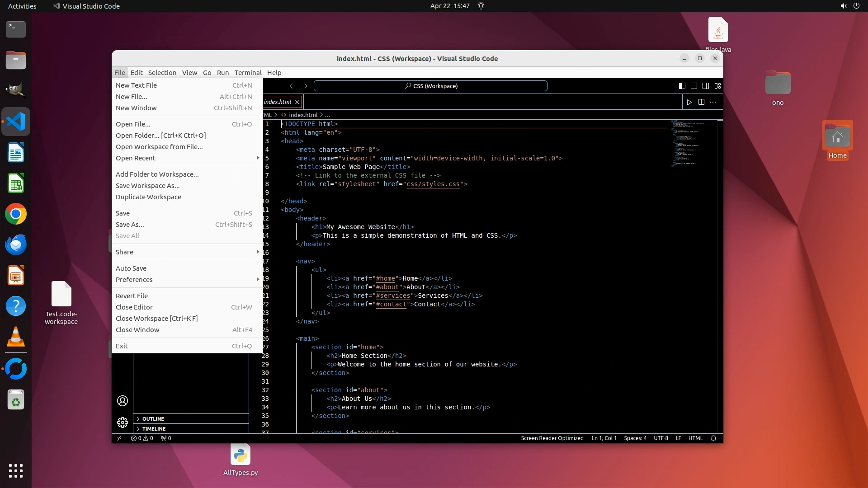This screenshot has width=868, height=488.
Task: Click the Run Code play icon
Action: click(x=689, y=102)
